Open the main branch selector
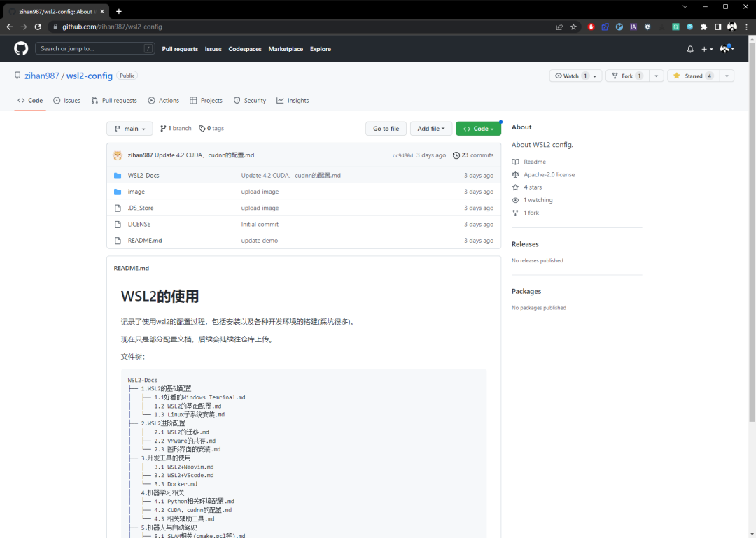Viewport: 756px width, 538px height. [129, 129]
